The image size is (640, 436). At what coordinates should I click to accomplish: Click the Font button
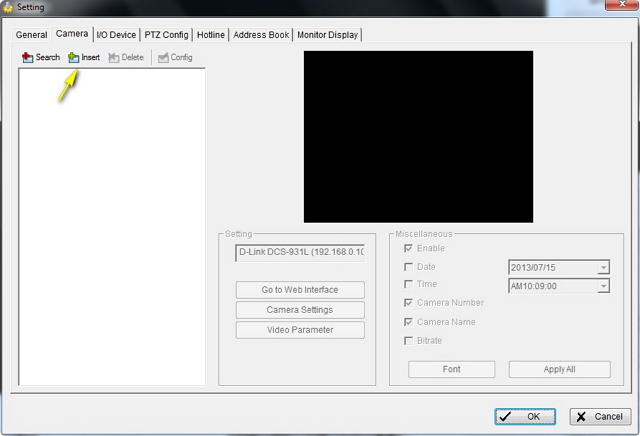pyautogui.click(x=451, y=369)
